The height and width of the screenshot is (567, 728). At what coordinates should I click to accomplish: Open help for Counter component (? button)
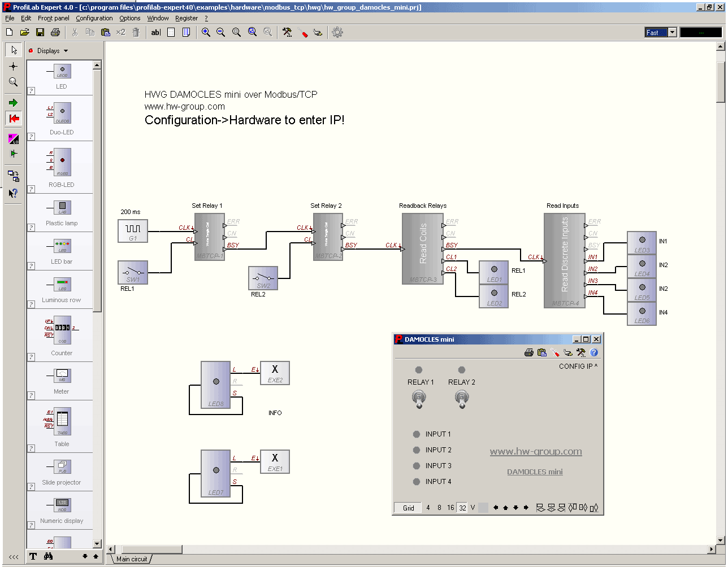click(32, 357)
